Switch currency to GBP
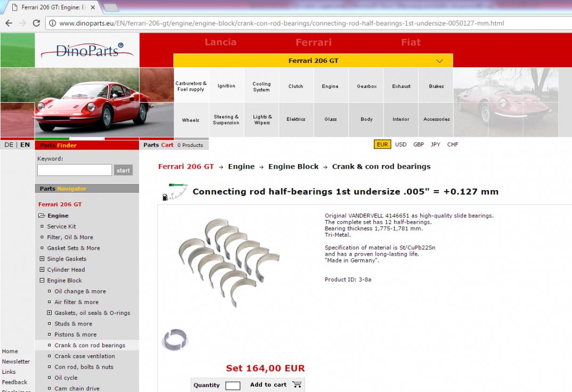This screenshot has height=392, width=572. point(419,144)
